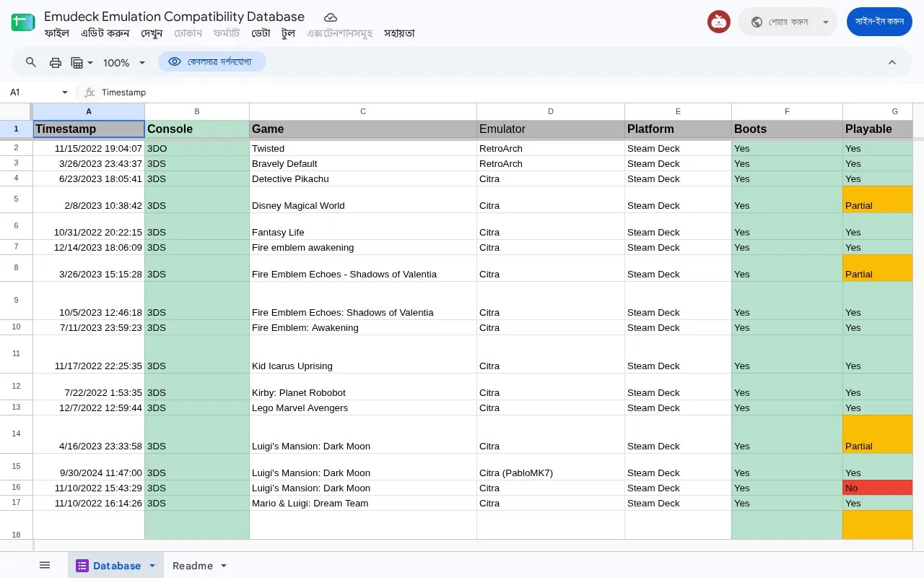This screenshot has height=578, width=924.
Task: Click the cloud save status icon
Action: click(330, 17)
